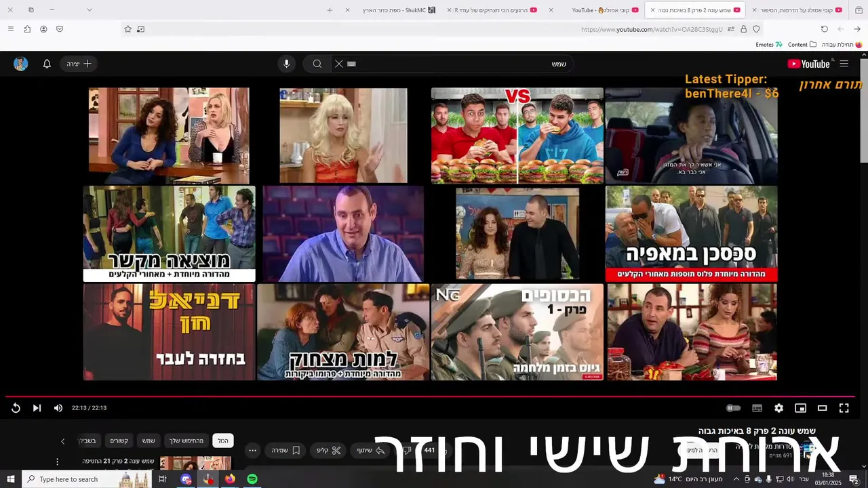Select the שמש filter chip
This screenshot has width=868, height=488.
pos(149,441)
